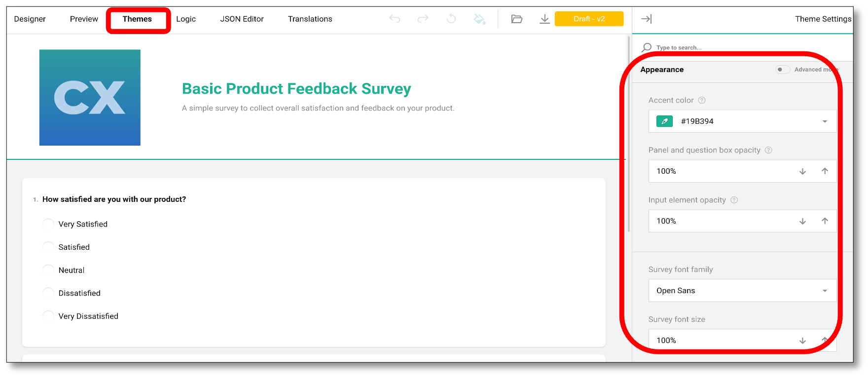Click the paint bucket theme icon
This screenshot has height=380, width=868.
(x=479, y=19)
